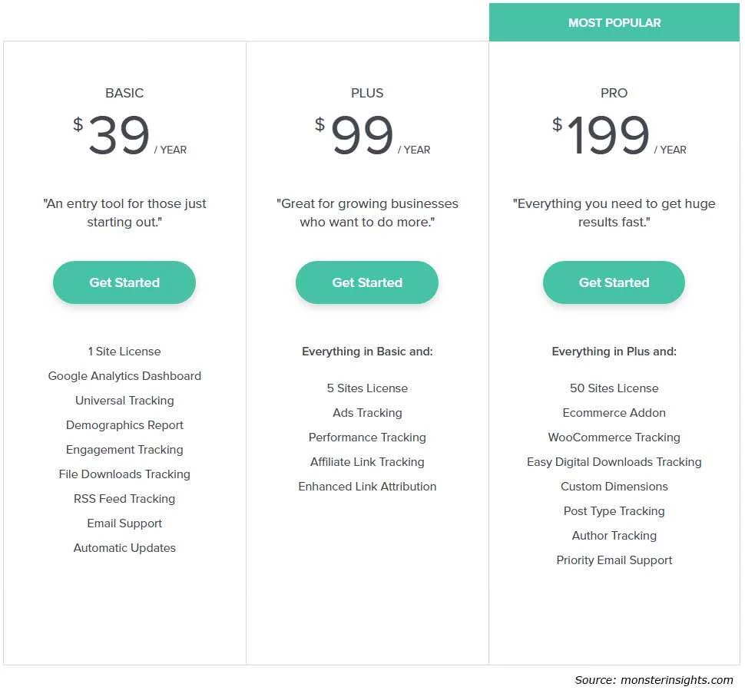Select the MOST POPULAR banner
The width and height of the screenshot is (745, 700).
[614, 22]
